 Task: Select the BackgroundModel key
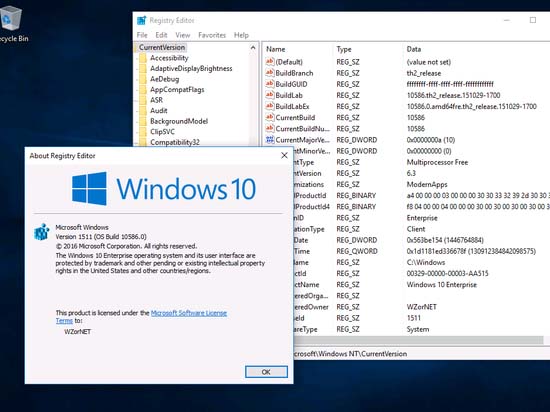(x=179, y=121)
